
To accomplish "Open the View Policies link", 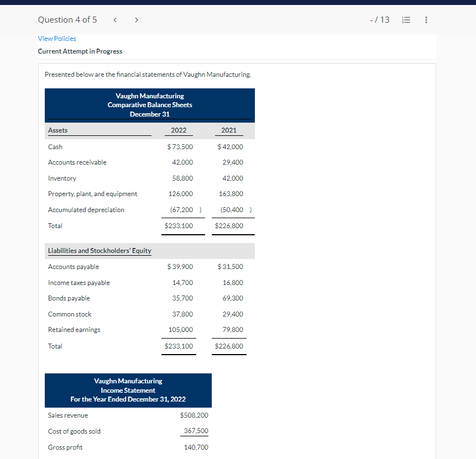I will pos(57,39).
